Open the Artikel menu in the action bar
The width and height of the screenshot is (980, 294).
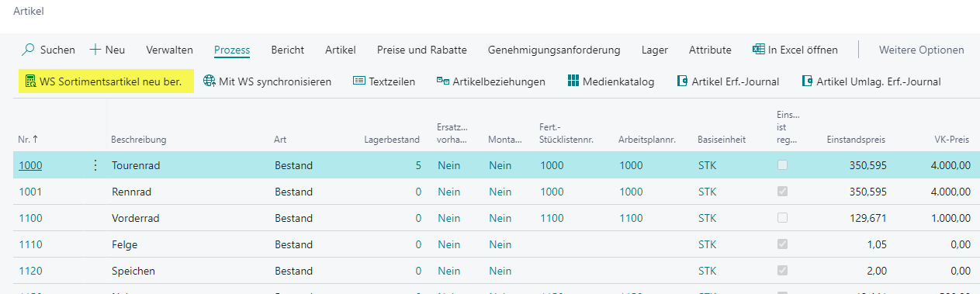(x=340, y=50)
